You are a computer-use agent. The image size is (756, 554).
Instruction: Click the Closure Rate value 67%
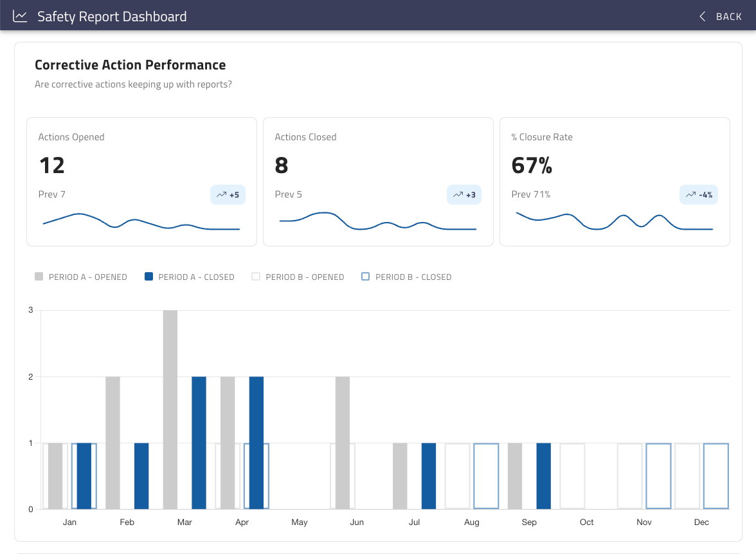pyautogui.click(x=532, y=165)
